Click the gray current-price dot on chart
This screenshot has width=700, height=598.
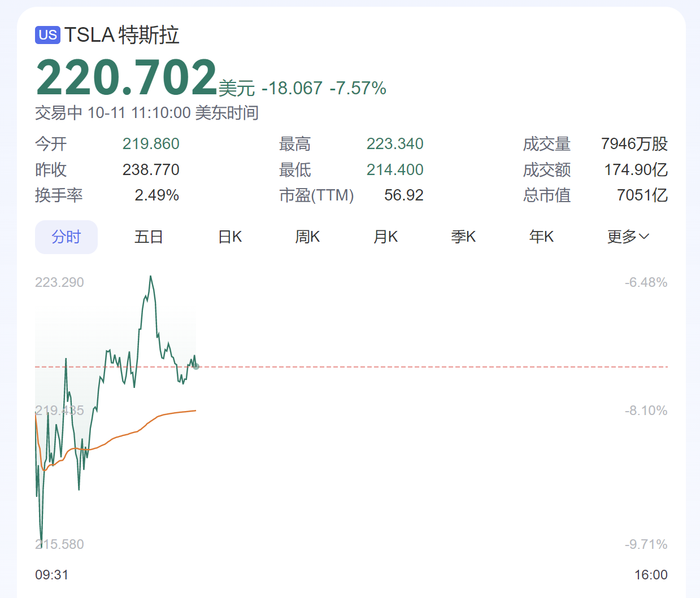pyautogui.click(x=196, y=366)
